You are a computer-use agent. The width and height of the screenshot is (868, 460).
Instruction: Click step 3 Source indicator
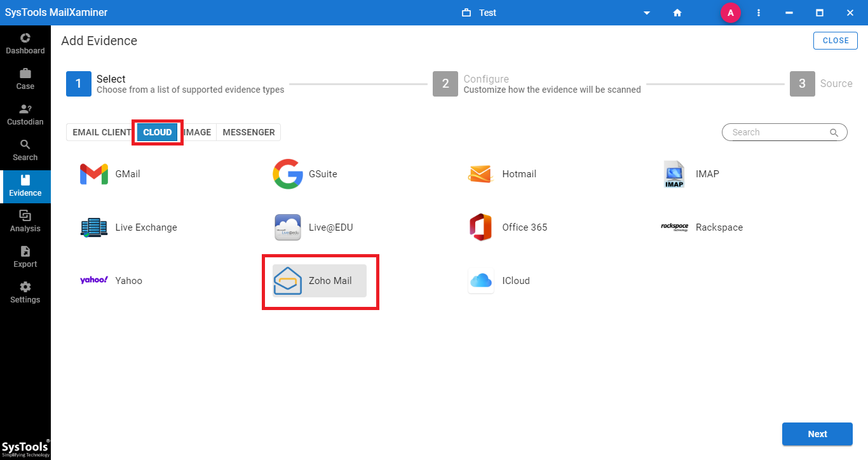(803, 84)
